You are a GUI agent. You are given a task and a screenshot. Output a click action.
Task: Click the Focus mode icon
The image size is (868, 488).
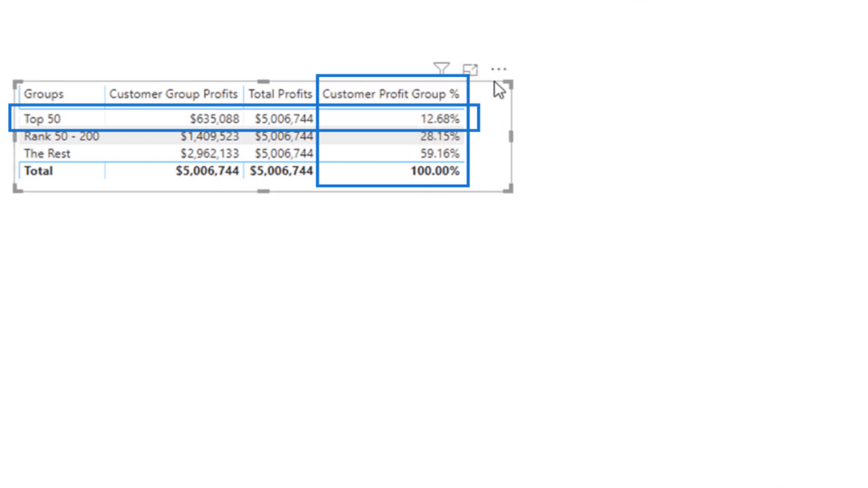[470, 69]
